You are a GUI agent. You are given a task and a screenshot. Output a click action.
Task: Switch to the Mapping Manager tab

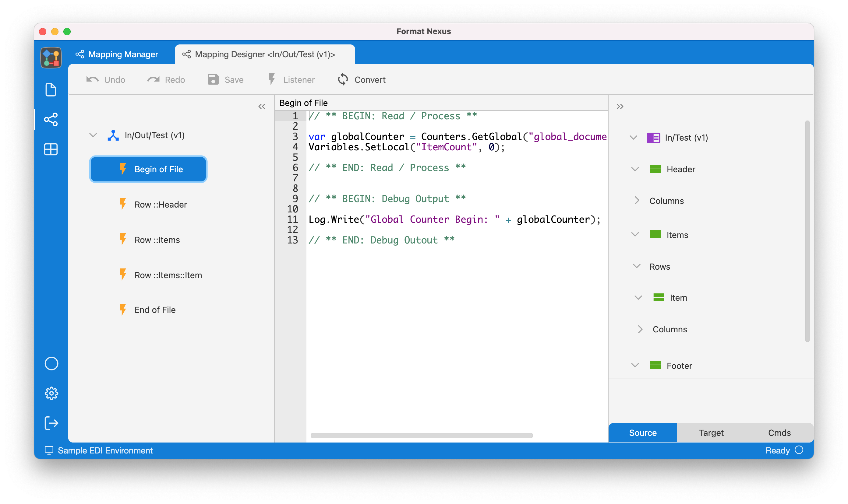117,54
